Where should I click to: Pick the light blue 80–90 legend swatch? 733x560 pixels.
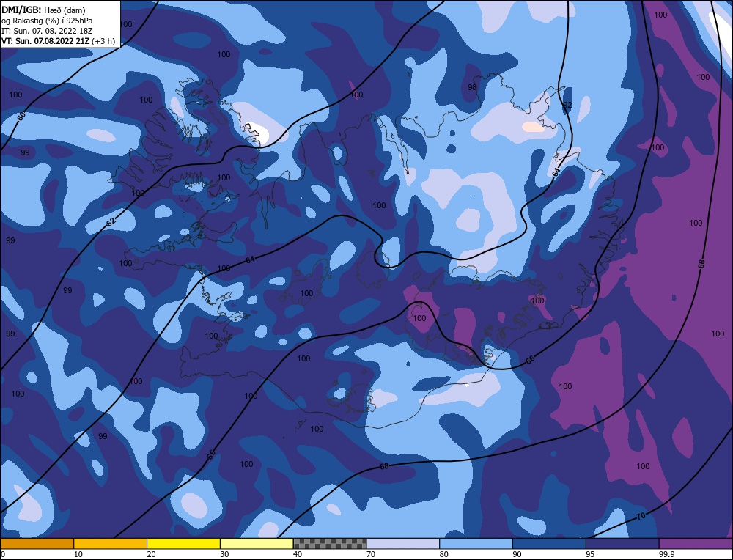pyautogui.click(x=476, y=543)
